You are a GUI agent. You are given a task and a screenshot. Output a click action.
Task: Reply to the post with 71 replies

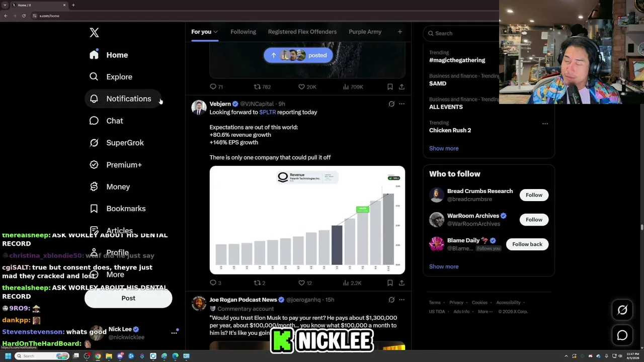click(x=216, y=86)
